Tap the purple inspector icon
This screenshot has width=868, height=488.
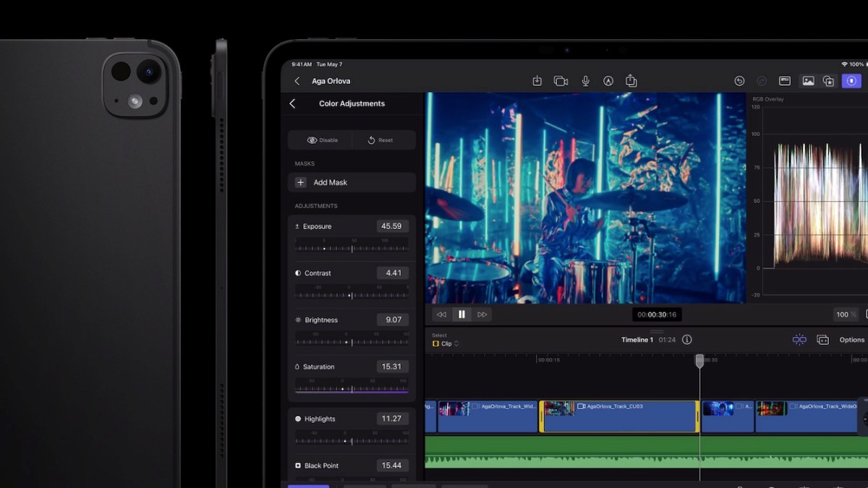tap(853, 80)
